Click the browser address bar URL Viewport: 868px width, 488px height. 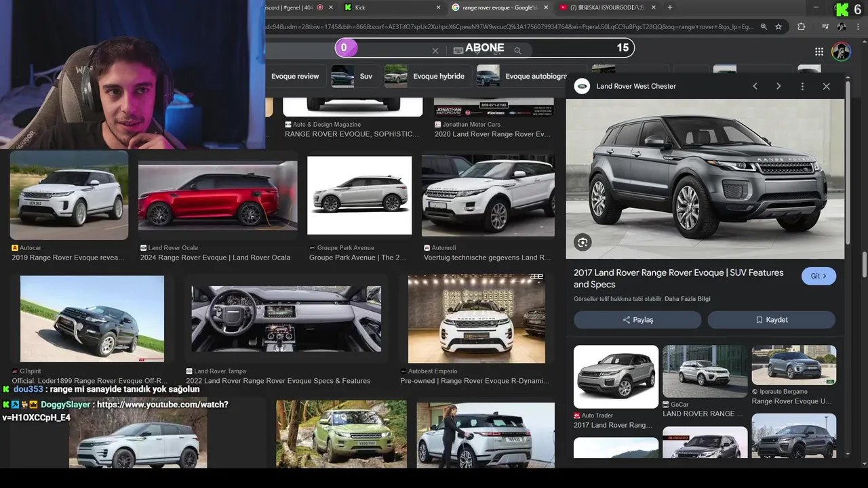[x=510, y=26]
